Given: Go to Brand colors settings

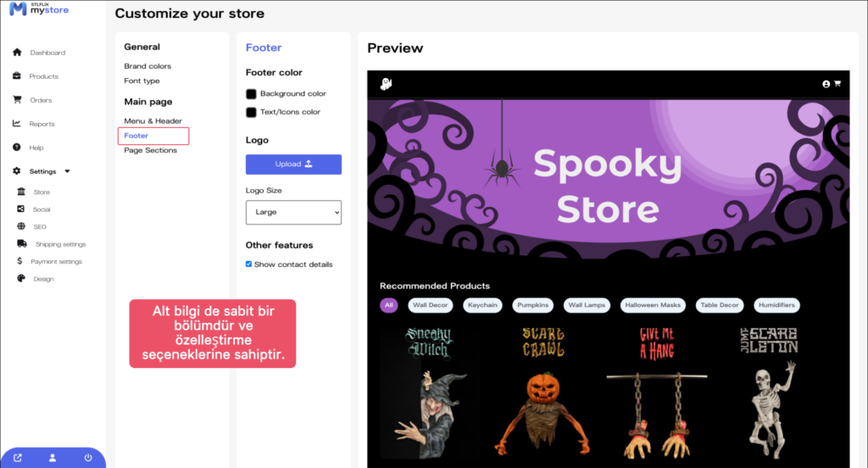Looking at the screenshot, I should [x=147, y=66].
